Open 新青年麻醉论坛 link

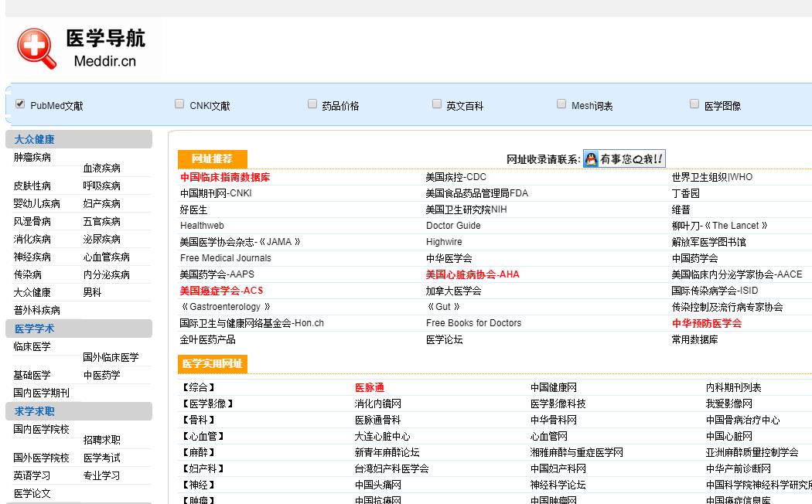click(x=387, y=453)
